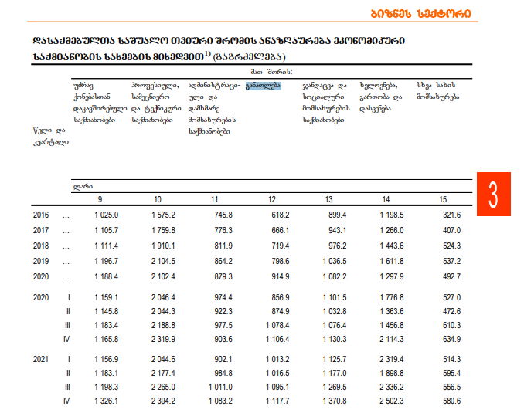Viewport: 524px width, 420px height.
Task: Click the value 580.6 in the last row
Action: [x=448, y=401]
